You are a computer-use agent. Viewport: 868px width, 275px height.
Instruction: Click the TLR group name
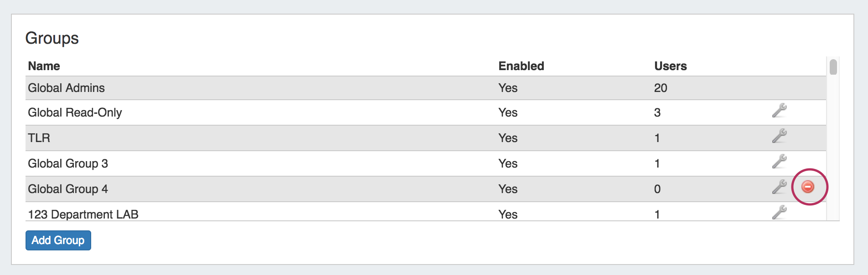click(x=39, y=138)
